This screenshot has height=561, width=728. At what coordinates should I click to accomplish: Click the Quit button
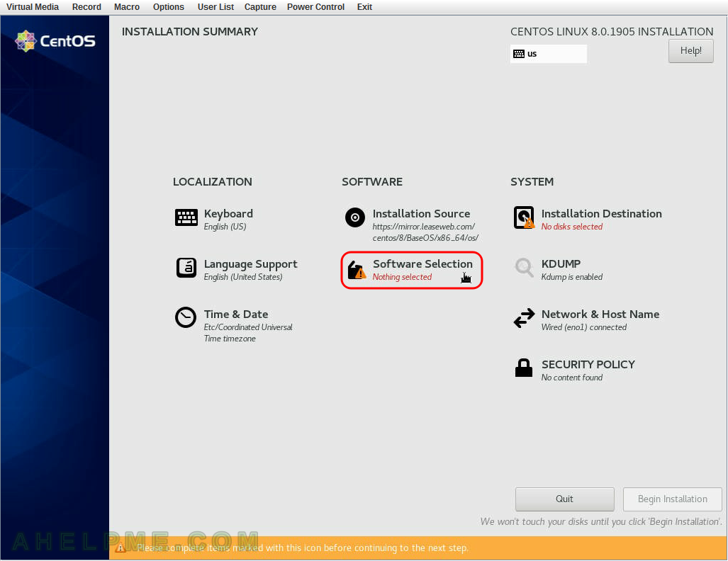(x=564, y=499)
